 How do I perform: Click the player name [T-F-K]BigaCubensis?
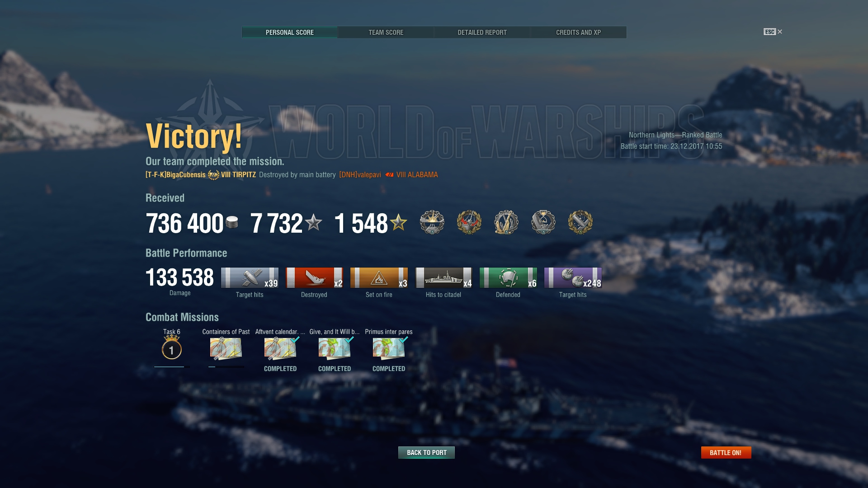pyautogui.click(x=175, y=175)
